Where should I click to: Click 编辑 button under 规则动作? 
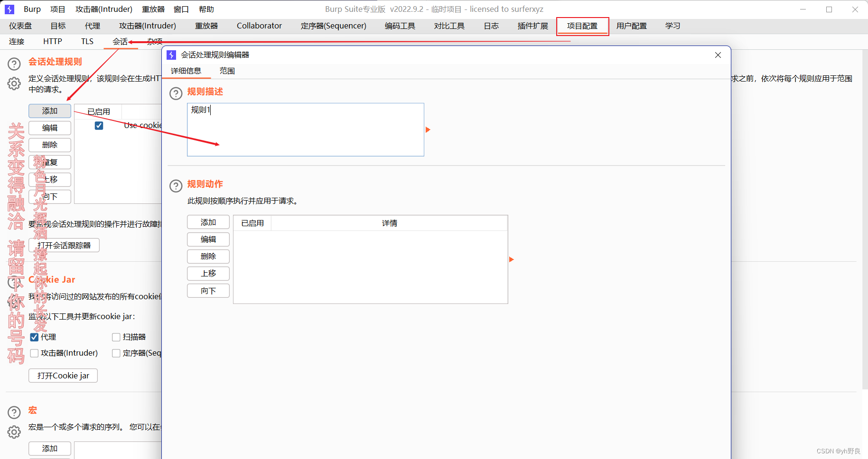(208, 239)
